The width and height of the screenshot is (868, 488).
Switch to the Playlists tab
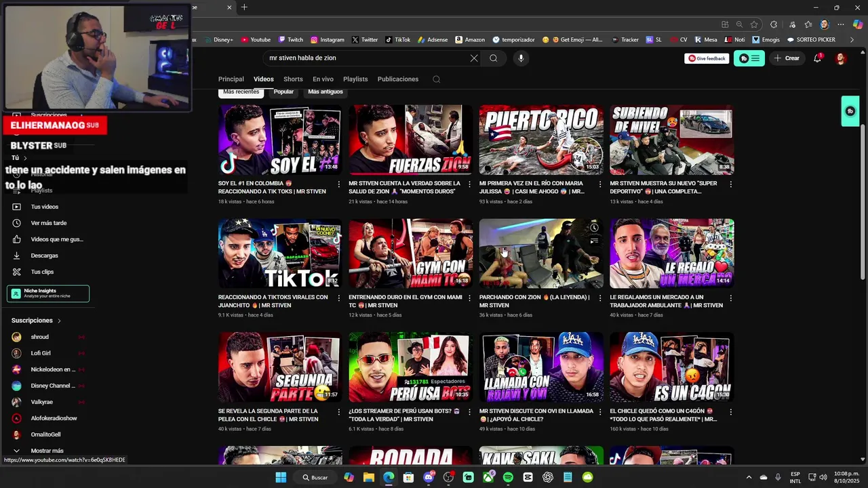(x=355, y=79)
